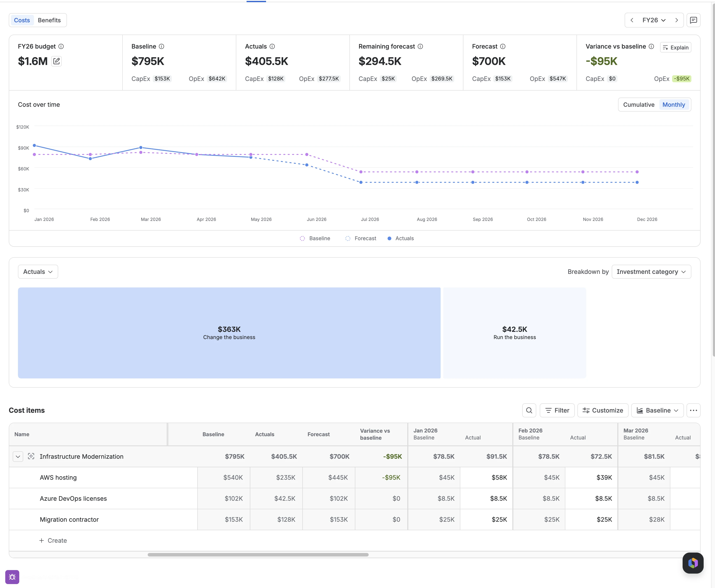Click the Forecast OpEx $547K badge
This screenshot has width=715, height=588.
coord(557,79)
